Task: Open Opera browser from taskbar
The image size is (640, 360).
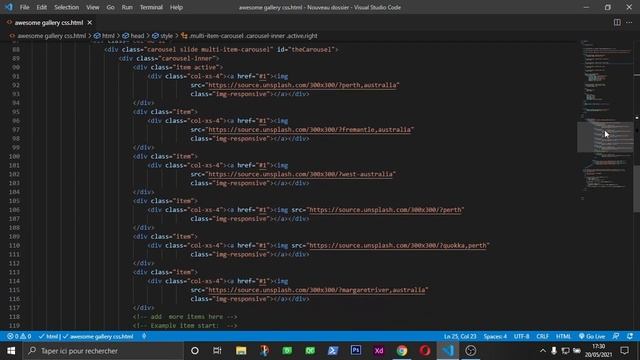Action: (425, 351)
